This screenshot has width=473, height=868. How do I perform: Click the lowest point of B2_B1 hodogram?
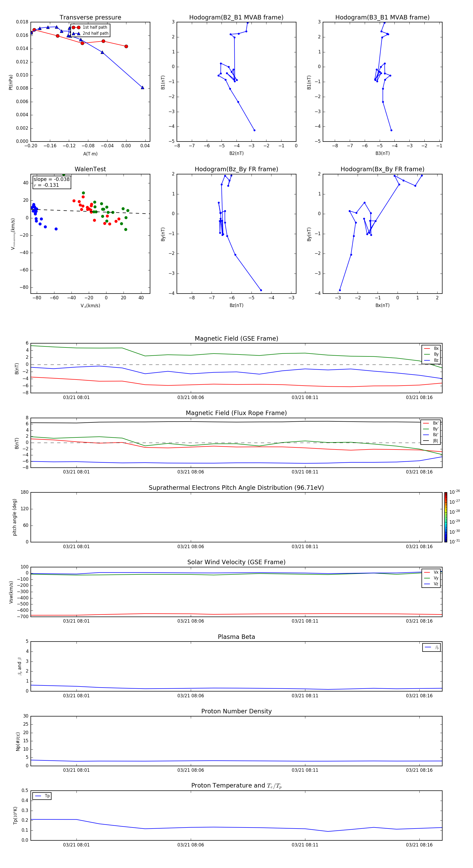254,130
